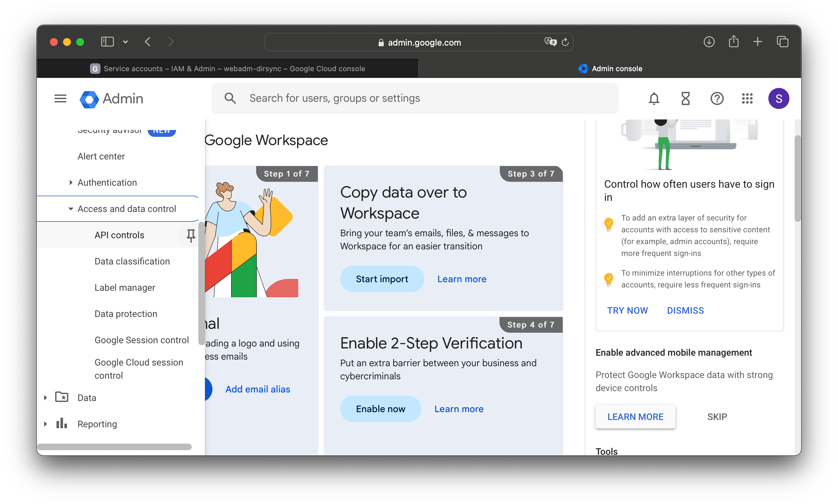
Task: Click the translate page icon
Action: (x=550, y=42)
